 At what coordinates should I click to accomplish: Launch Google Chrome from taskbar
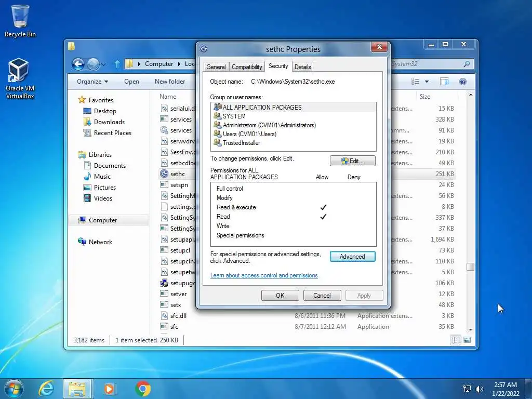tap(143, 389)
